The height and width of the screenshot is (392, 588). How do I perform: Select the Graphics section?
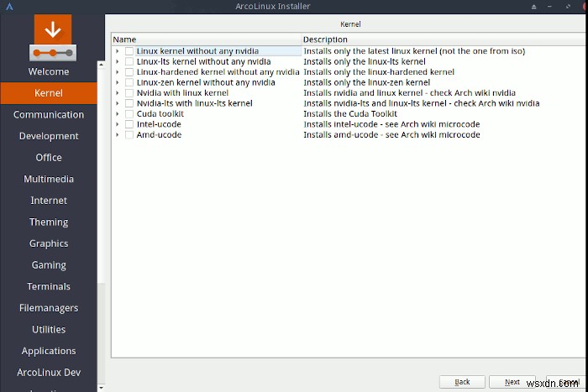49,243
